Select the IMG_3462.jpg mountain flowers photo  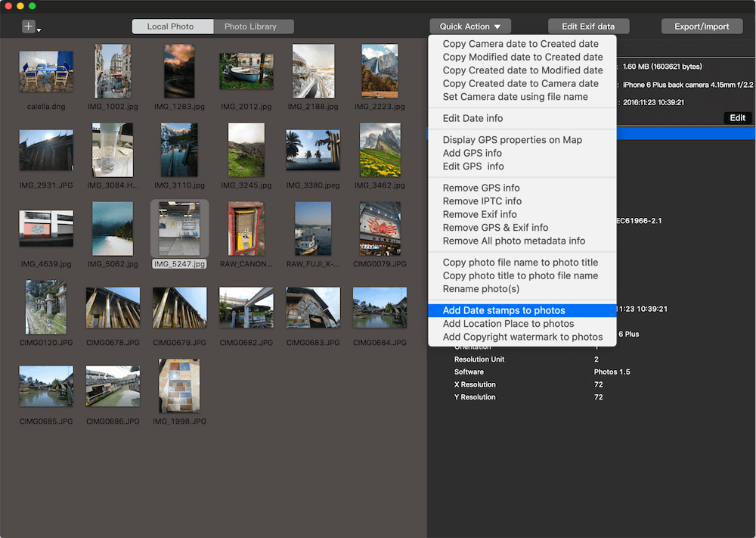(x=380, y=150)
